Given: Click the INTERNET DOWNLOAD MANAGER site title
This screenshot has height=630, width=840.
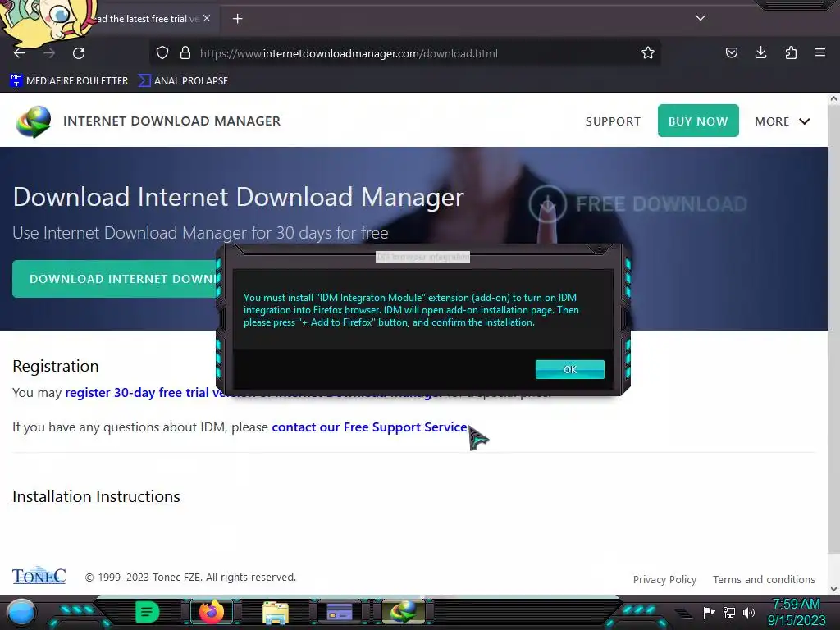Looking at the screenshot, I should 171,121.
